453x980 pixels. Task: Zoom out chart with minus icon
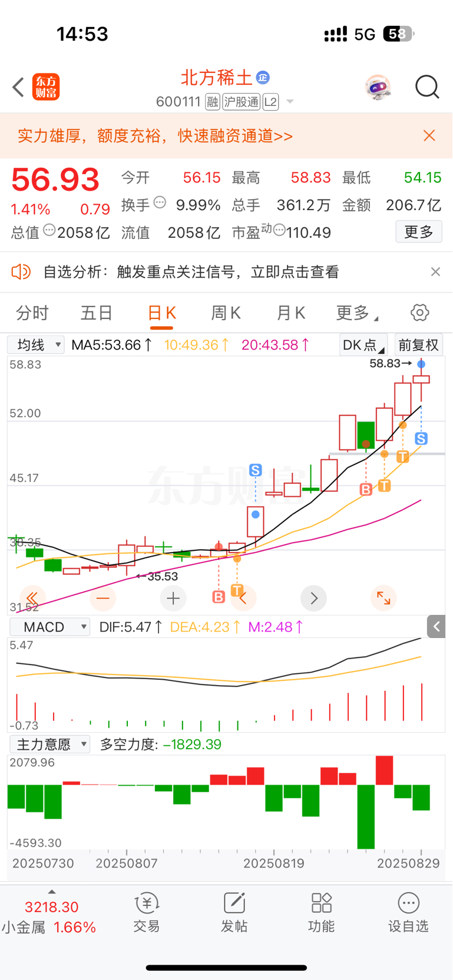coord(103,599)
